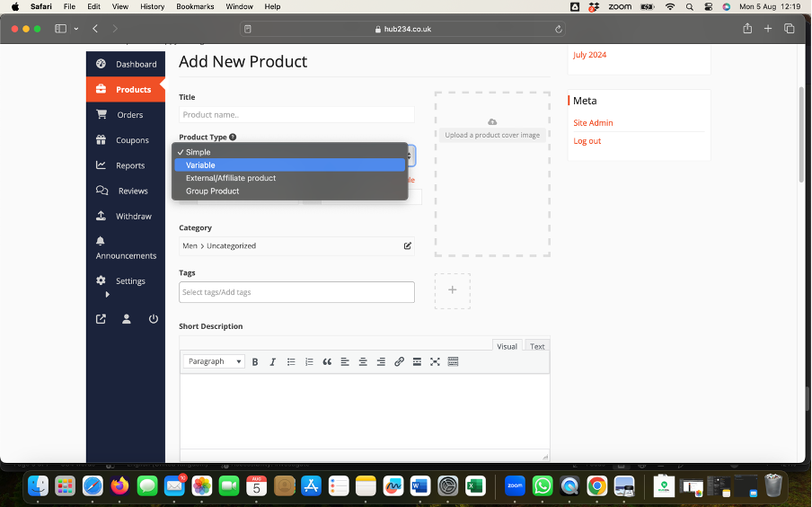812x507 pixels.
Task: Open the fullscreen editor mode icon
Action: tap(435, 361)
